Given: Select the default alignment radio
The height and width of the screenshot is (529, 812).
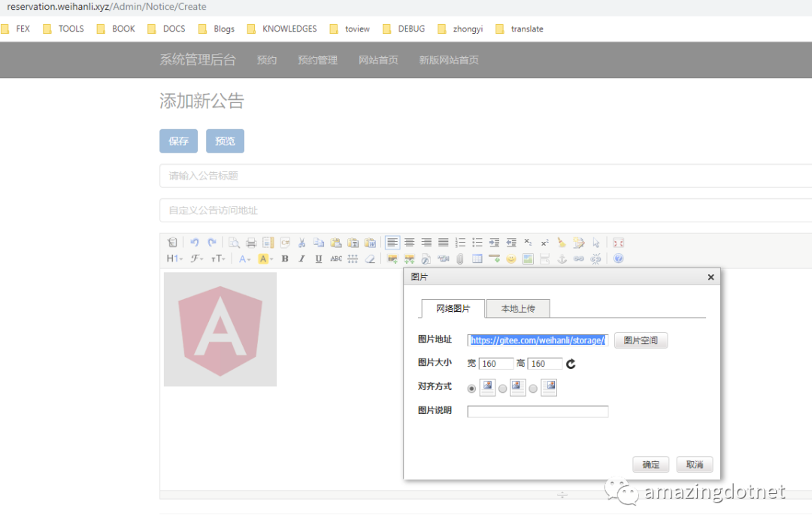Looking at the screenshot, I should click(x=471, y=388).
